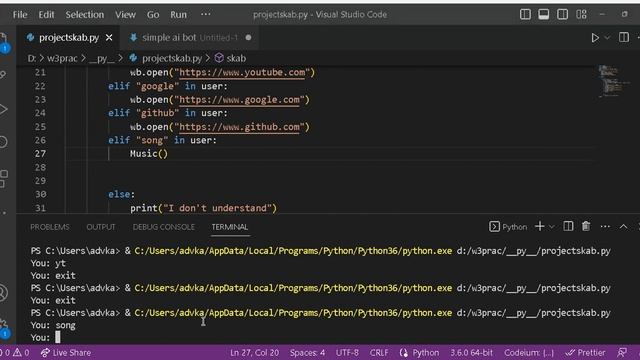Split the editor right
Viewport: 640px width, 360px height.
pyautogui.click(x=624, y=38)
